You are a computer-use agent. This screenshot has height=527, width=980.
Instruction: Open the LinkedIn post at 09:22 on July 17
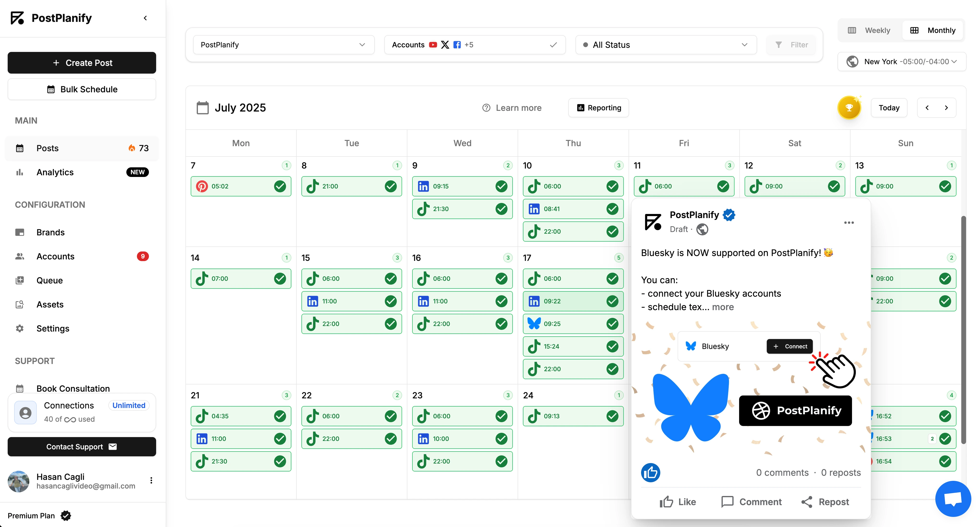[573, 301]
